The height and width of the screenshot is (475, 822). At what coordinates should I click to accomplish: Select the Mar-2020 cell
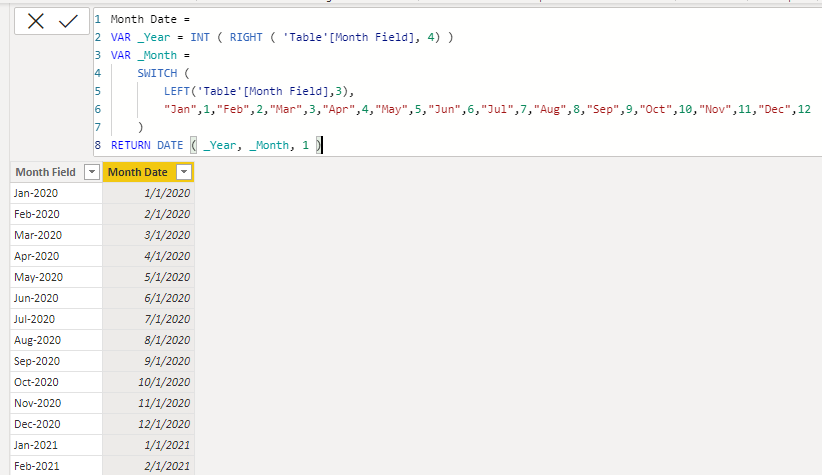pos(56,235)
